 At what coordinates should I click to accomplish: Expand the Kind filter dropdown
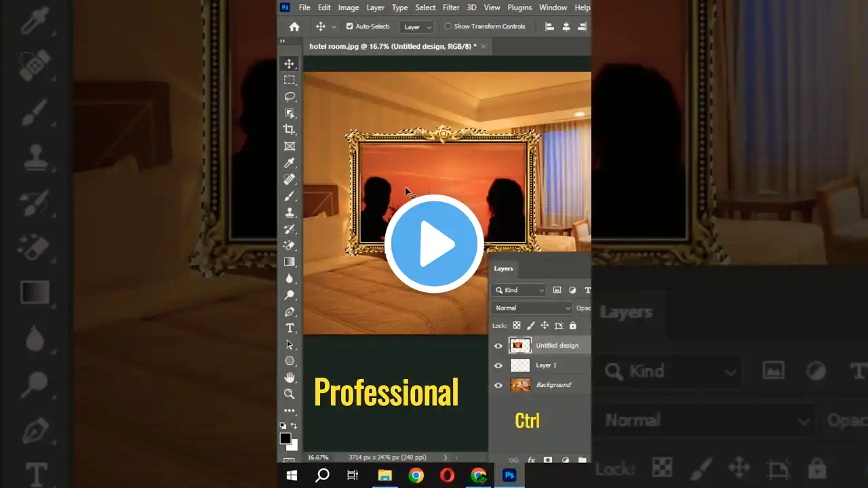click(x=519, y=290)
